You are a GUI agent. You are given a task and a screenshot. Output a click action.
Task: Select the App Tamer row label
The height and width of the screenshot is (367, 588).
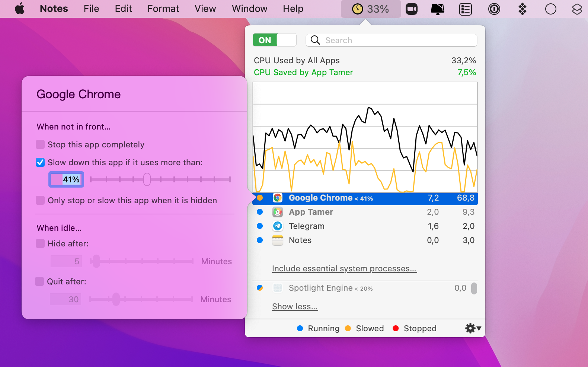pos(311,212)
